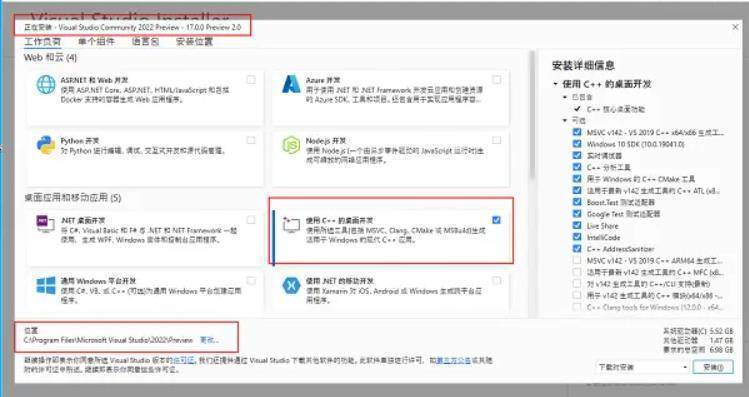Click the Node.js development hexagon icon
749x397 pixels.
tap(291, 145)
